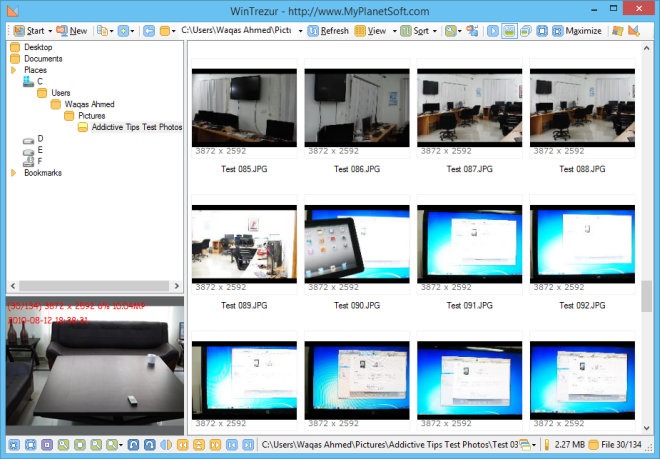Click the rightmost icon in top toolbar
The height and width of the screenshot is (459, 660).
(x=634, y=31)
